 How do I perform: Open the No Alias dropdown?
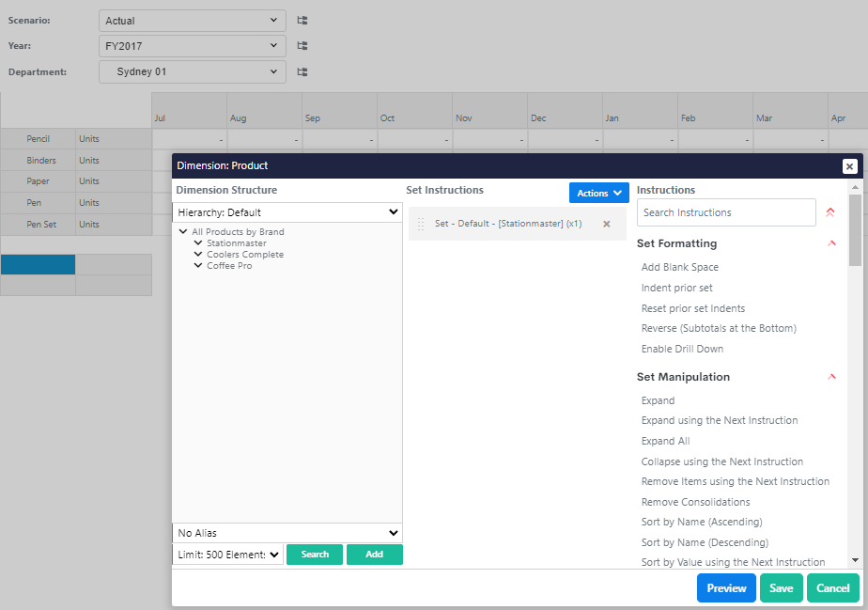287,533
